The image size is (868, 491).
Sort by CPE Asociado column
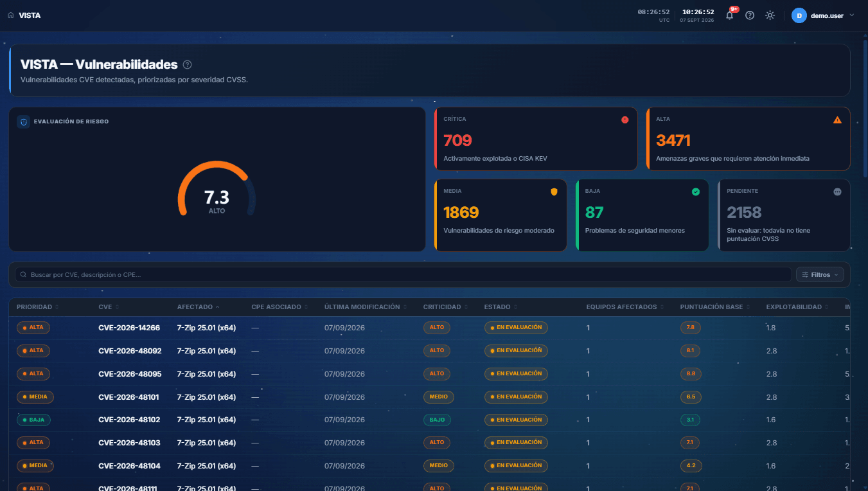click(x=279, y=307)
